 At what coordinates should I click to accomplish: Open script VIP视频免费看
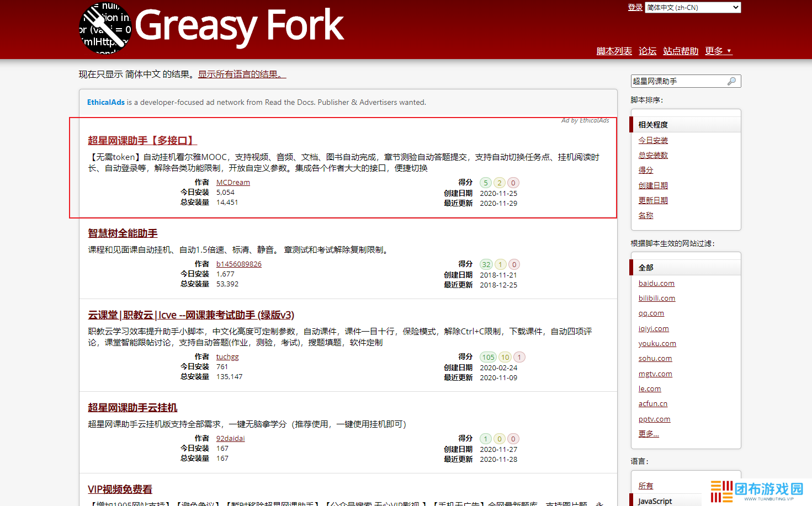coord(120,489)
